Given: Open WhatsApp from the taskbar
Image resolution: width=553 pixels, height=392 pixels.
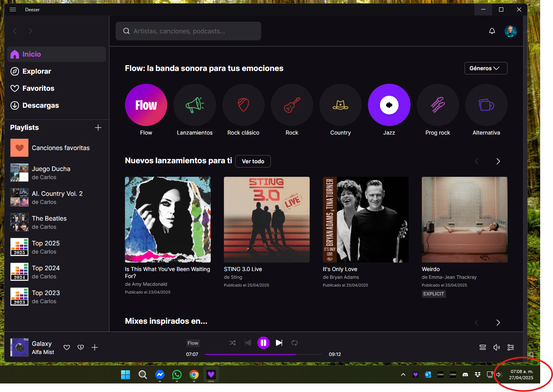Looking at the screenshot, I should point(177,375).
